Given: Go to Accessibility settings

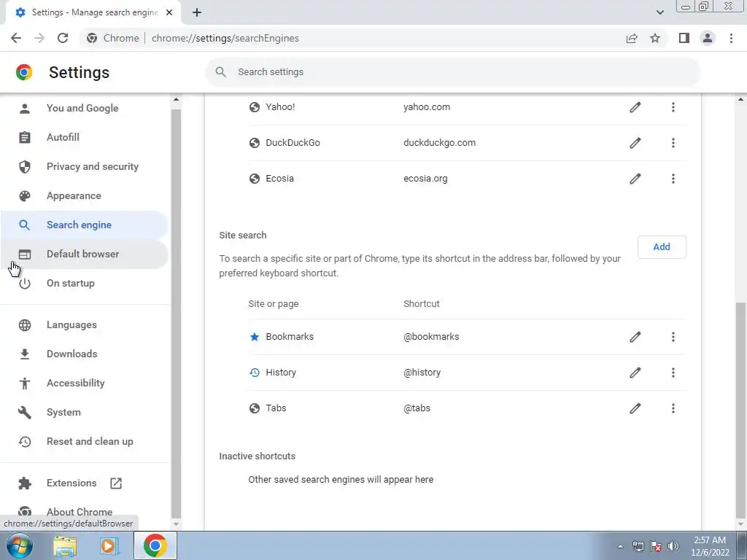Looking at the screenshot, I should point(85,383).
